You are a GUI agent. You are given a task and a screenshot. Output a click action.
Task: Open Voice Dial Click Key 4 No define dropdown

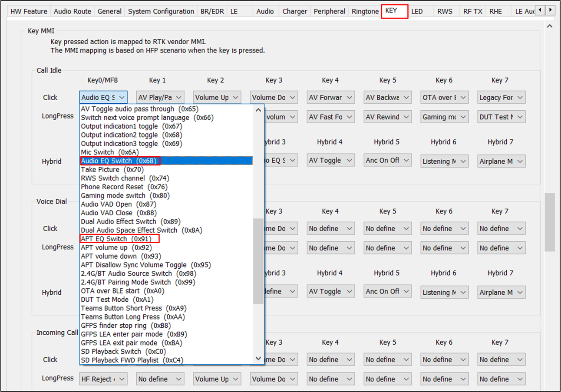point(331,228)
